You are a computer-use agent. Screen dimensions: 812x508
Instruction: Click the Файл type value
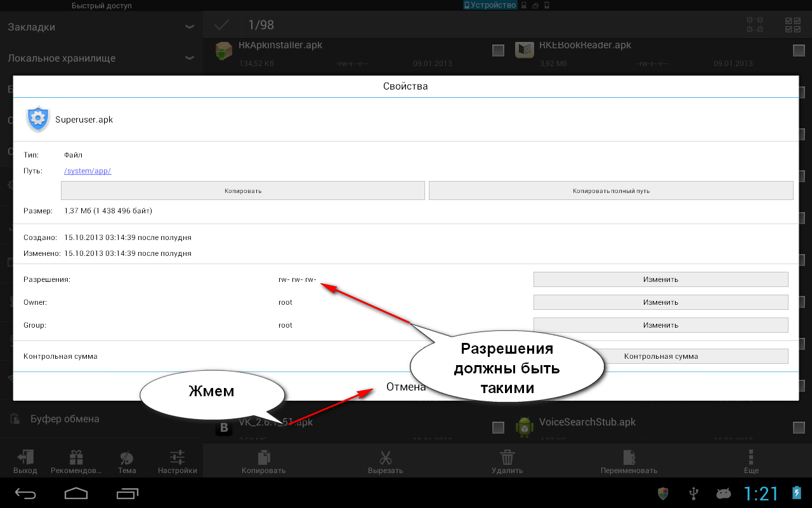[73, 155]
